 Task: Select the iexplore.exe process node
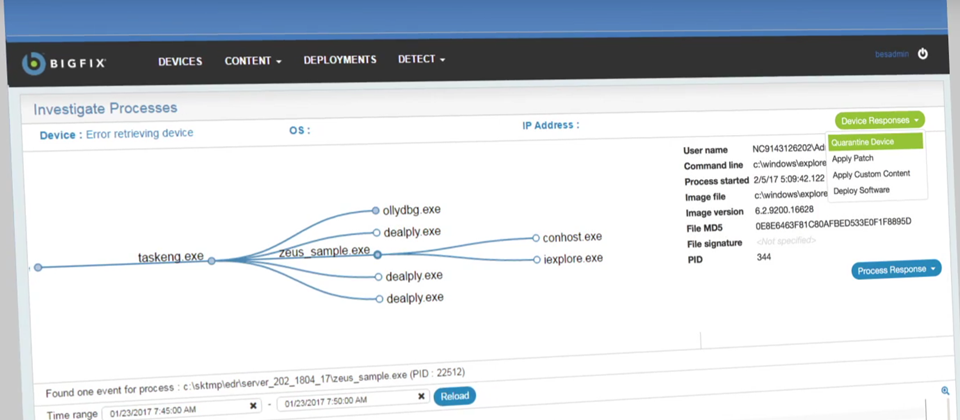click(x=537, y=260)
